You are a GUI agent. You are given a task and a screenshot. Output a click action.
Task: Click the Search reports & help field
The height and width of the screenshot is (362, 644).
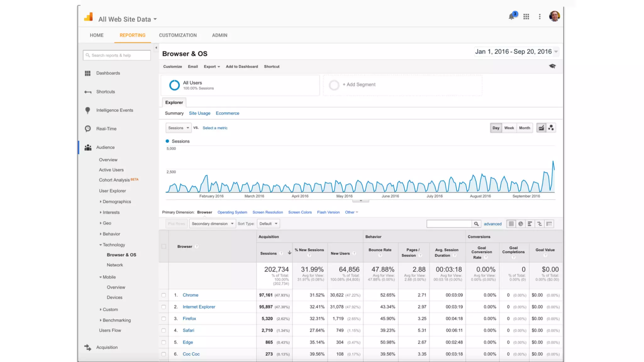point(117,55)
